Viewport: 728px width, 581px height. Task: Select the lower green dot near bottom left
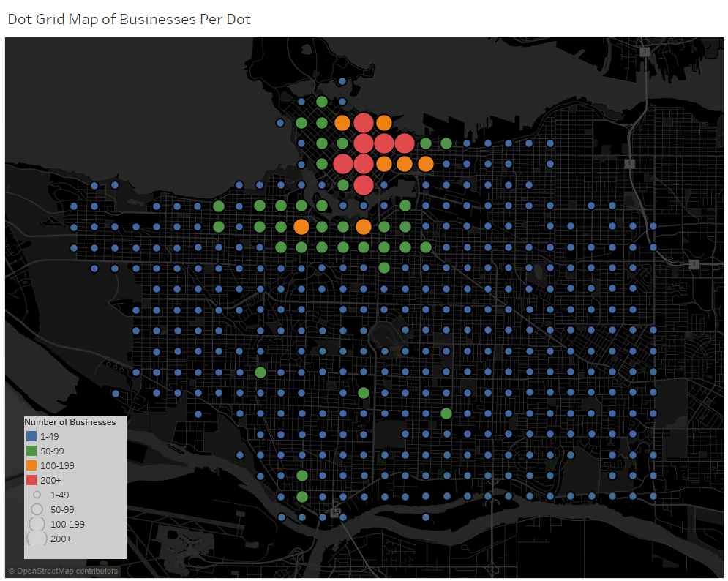pos(302,495)
